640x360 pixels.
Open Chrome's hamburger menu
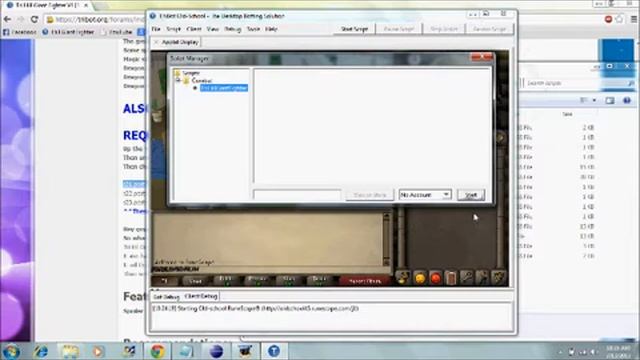click(x=633, y=19)
